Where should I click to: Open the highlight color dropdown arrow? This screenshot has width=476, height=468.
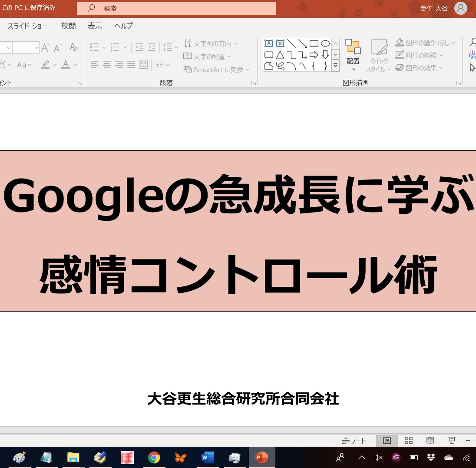tap(55, 65)
